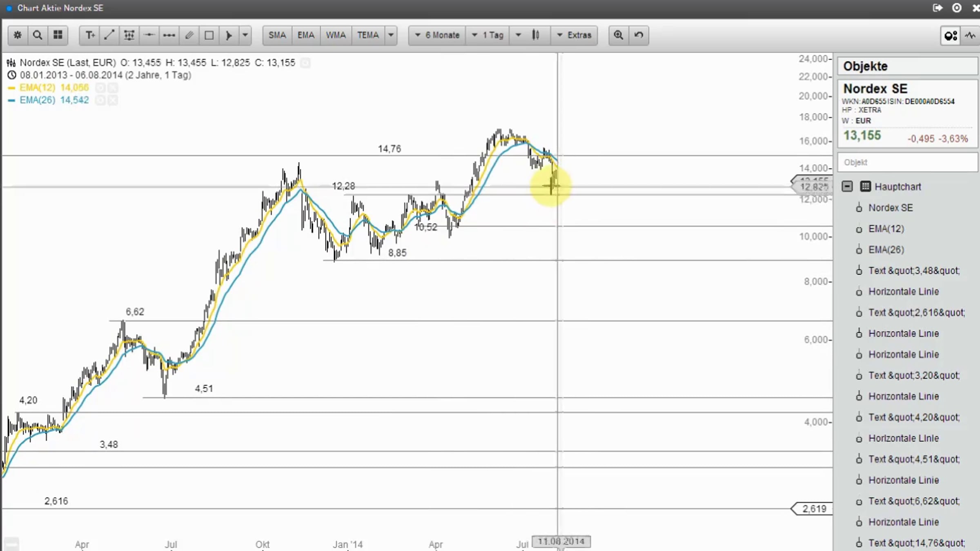
Task: Click the 14,76 price label on chart
Action: [390, 149]
